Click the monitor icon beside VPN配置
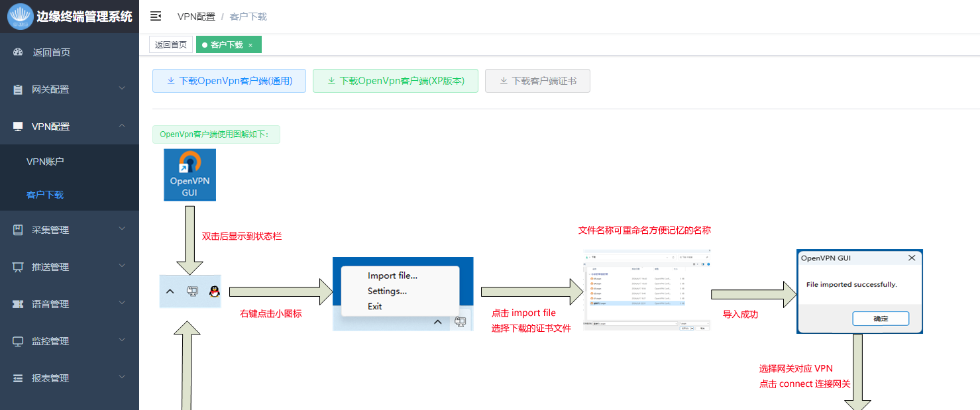Image resolution: width=980 pixels, height=410 pixels. click(18, 127)
